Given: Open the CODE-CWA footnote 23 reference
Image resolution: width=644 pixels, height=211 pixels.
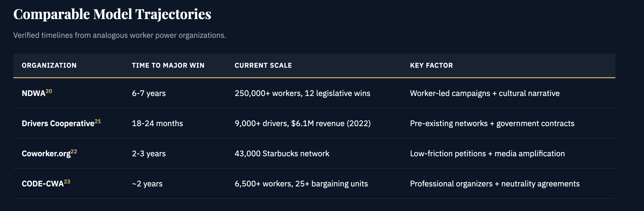Looking at the screenshot, I should point(67,182).
